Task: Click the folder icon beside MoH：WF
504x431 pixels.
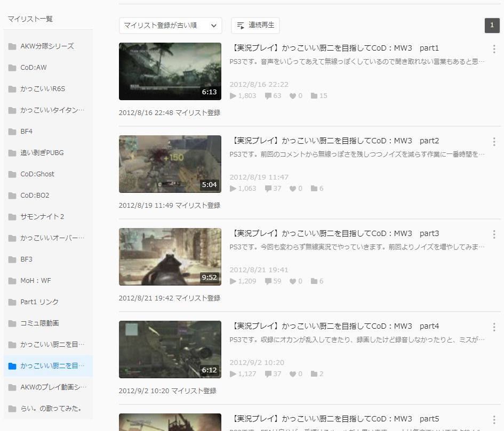Action: 12,281
